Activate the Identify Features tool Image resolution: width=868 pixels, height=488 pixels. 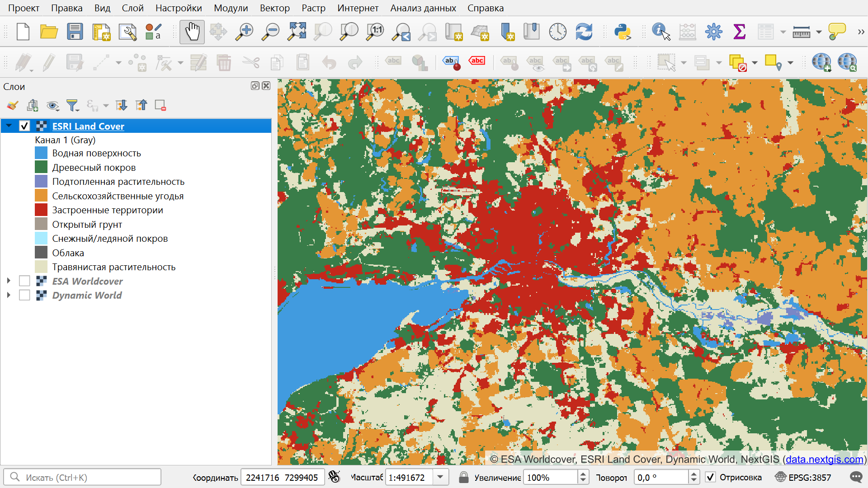pos(661,32)
